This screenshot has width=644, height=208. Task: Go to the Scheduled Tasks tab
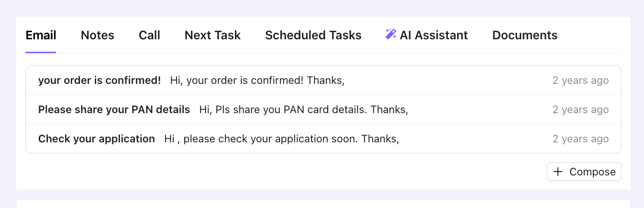coord(313,35)
